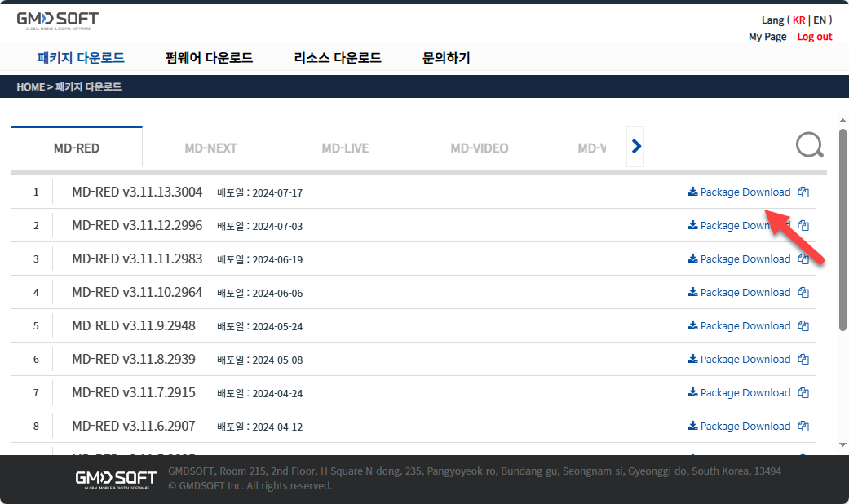849x504 pixels.
Task: Download package MD-RED v3.11.10.2964
Action: point(739,292)
